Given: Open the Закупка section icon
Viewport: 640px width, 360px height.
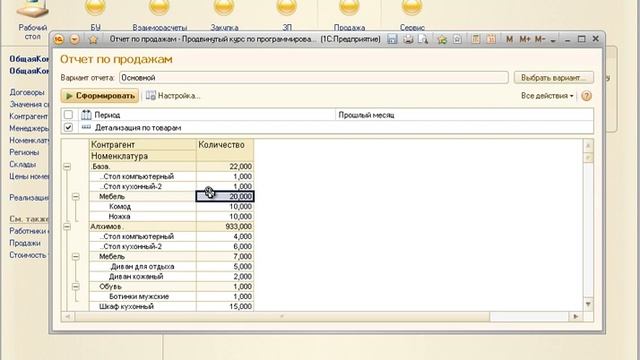Looking at the screenshot, I should [224, 7].
